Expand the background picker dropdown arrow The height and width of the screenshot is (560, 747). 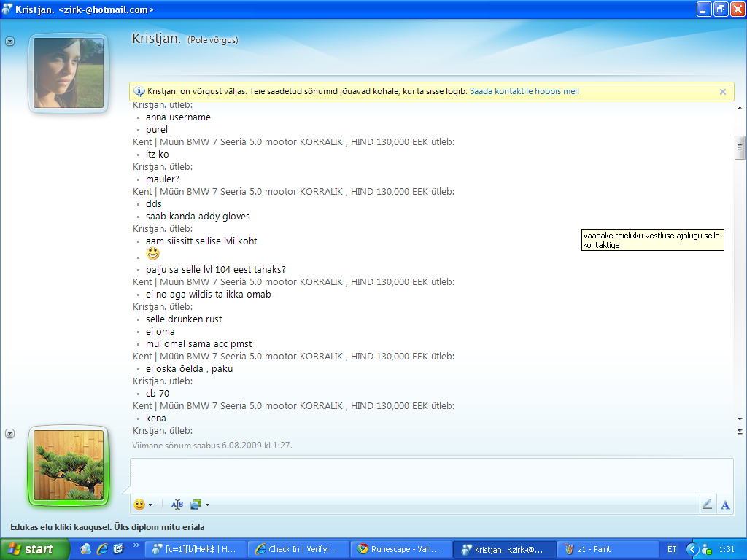[x=207, y=505]
